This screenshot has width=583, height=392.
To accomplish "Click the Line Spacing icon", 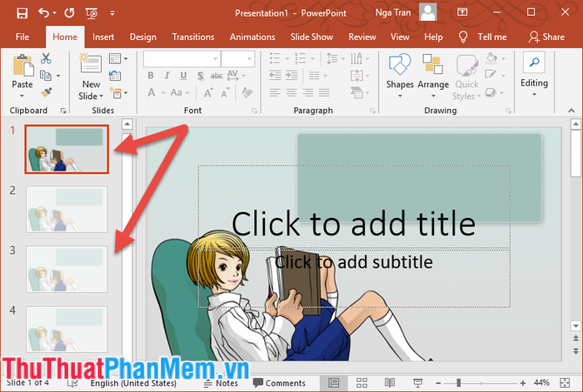I will [x=332, y=59].
